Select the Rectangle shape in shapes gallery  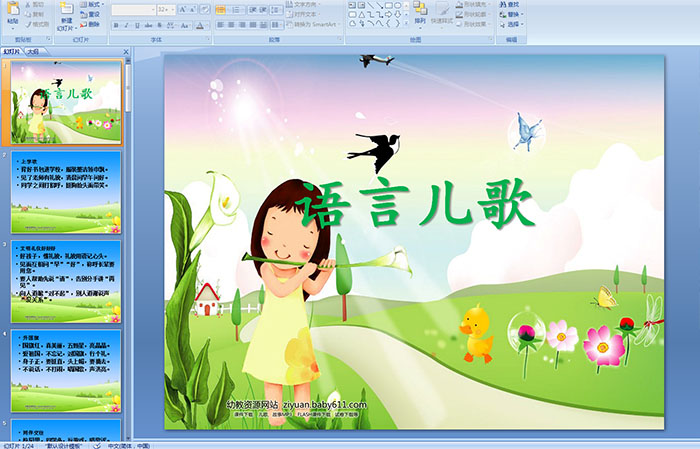coord(389,5)
